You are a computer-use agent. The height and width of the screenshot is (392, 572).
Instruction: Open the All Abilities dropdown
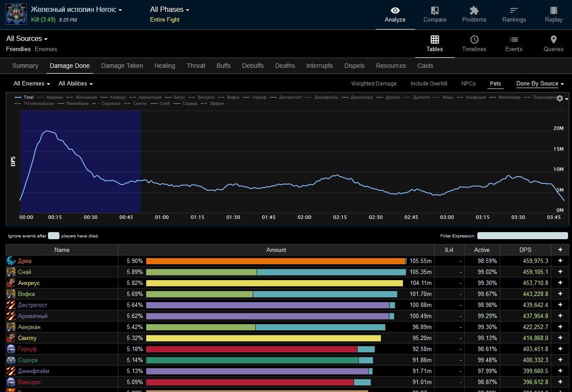pyautogui.click(x=76, y=84)
